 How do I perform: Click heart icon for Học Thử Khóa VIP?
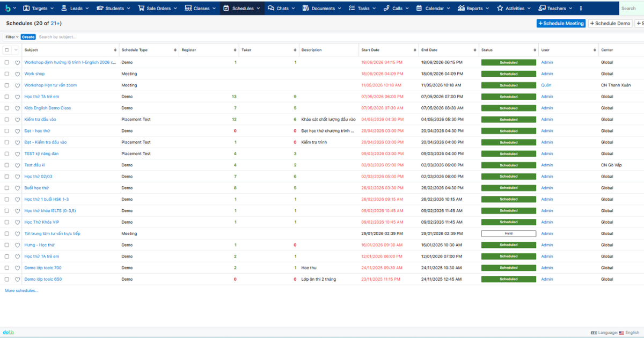(x=17, y=222)
